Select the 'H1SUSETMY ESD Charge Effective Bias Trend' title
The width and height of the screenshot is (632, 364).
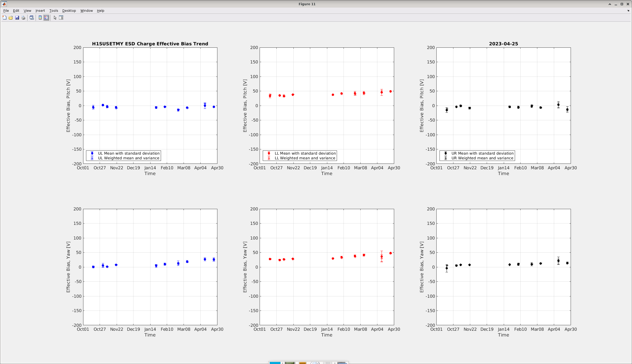point(150,44)
